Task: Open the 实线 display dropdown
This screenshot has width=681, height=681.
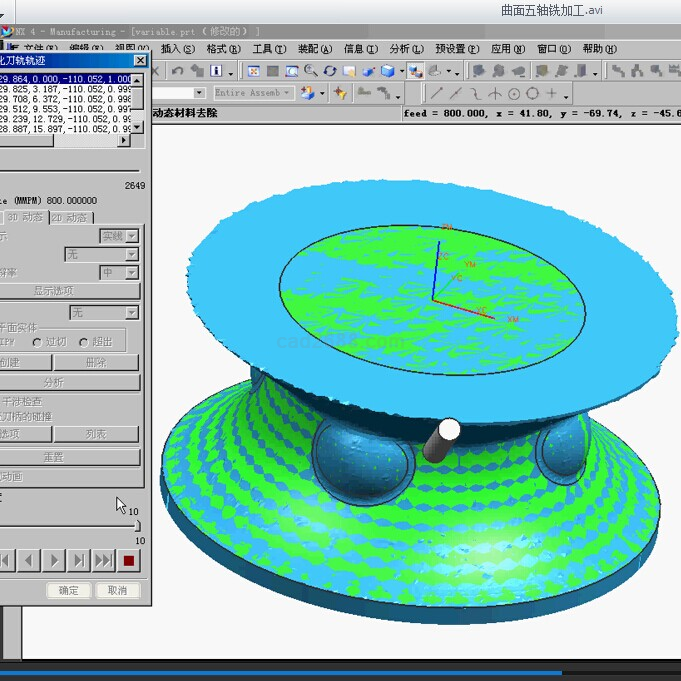Action: (x=132, y=237)
